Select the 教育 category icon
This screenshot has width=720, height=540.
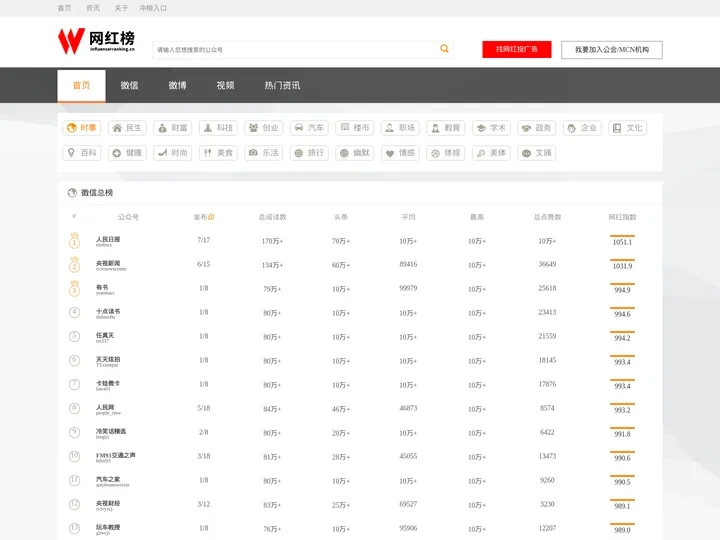(x=435, y=128)
